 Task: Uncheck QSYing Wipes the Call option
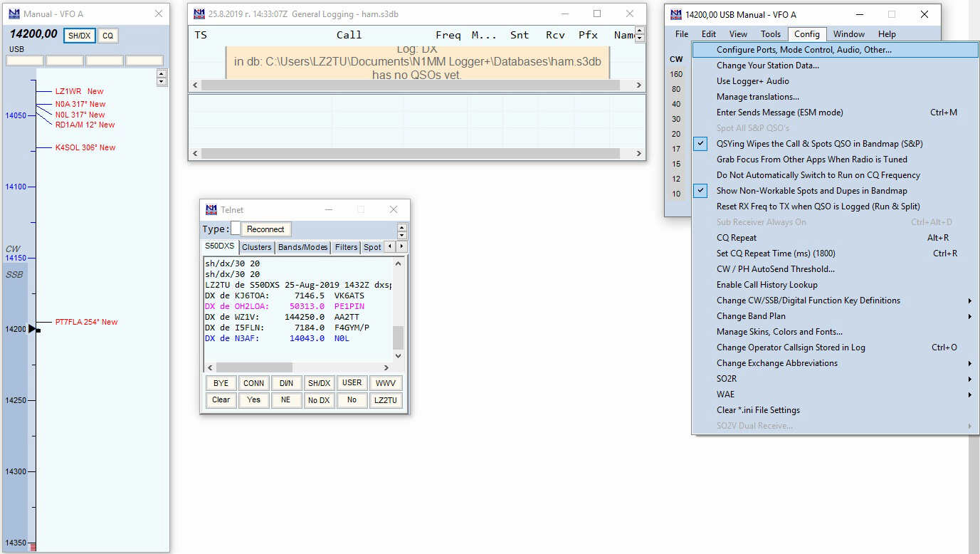[819, 144]
